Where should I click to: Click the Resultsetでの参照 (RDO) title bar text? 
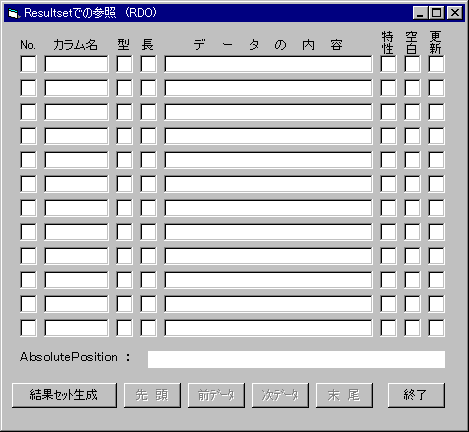90,13
